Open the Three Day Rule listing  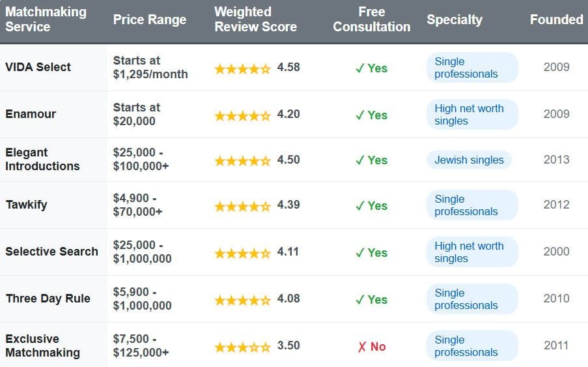point(48,299)
